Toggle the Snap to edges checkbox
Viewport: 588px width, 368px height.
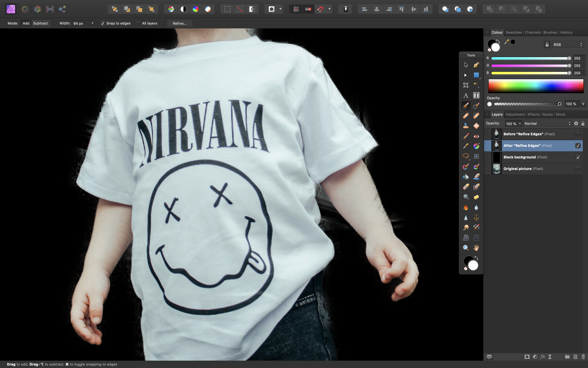click(103, 23)
